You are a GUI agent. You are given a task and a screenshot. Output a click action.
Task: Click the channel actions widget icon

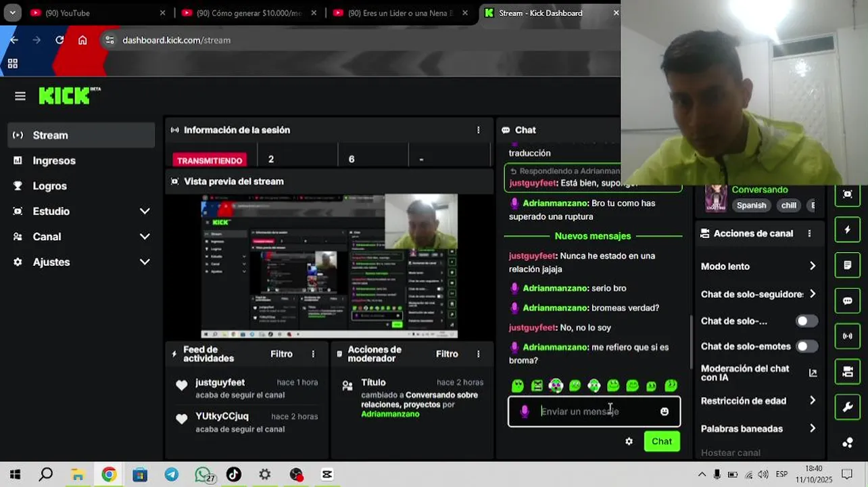(x=848, y=371)
